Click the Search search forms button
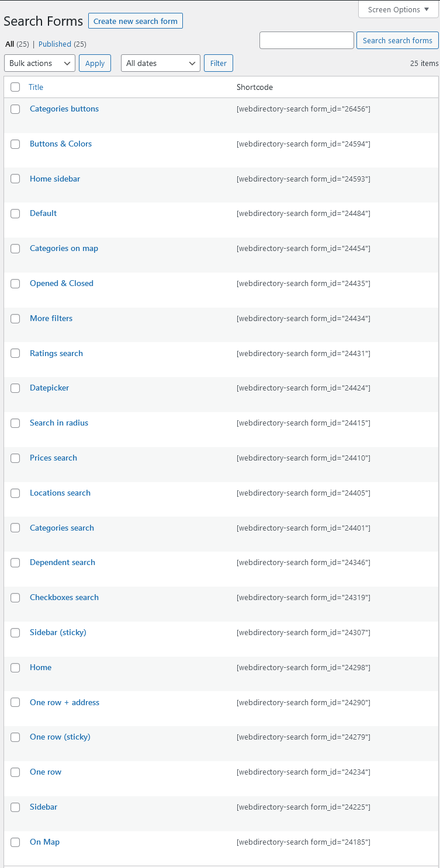Screen dimensions: 440x868 (x=397, y=40)
